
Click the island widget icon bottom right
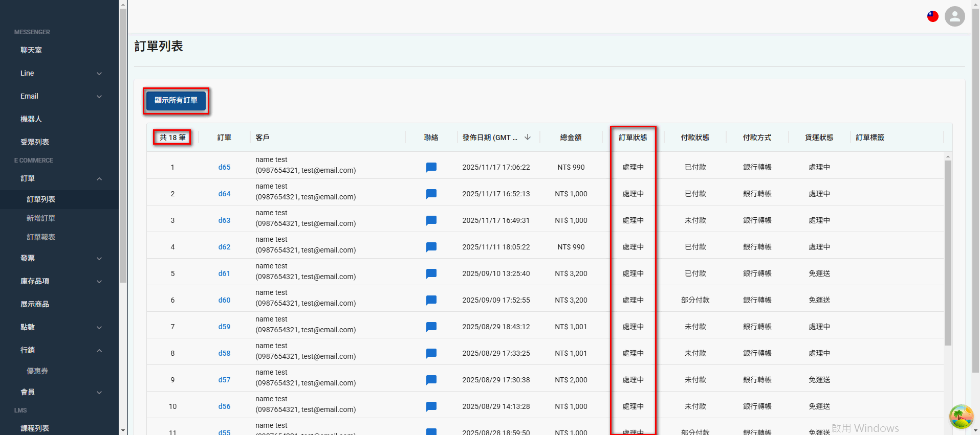coord(961,417)
